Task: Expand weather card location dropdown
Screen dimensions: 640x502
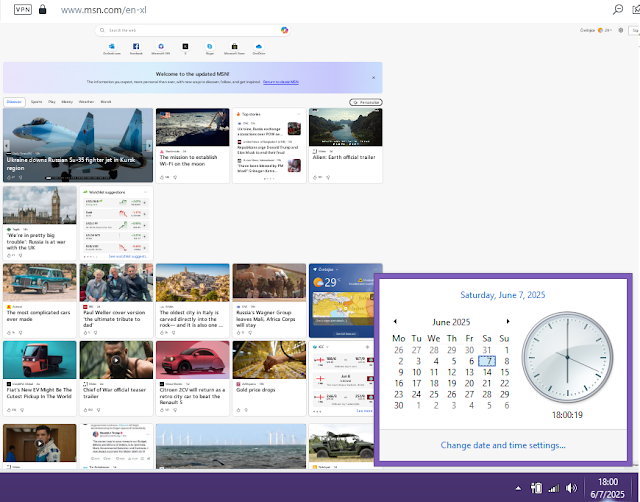Action: (337, 269)
